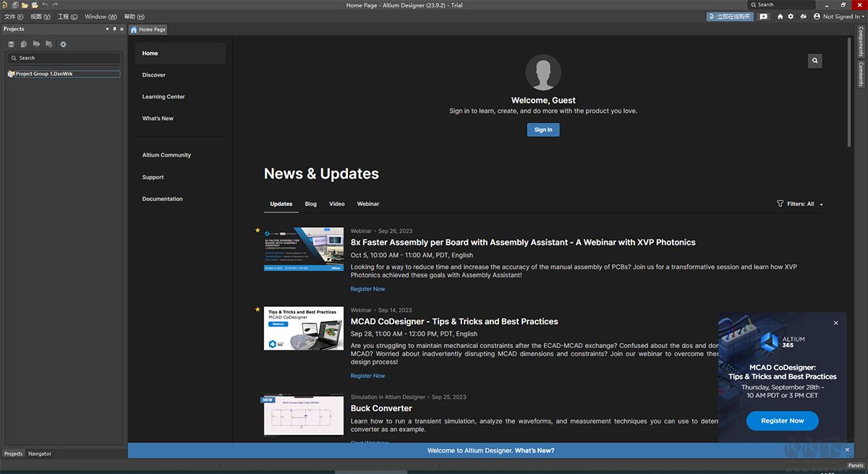
Task: Open the Projects panel dropdown arrow
Action: (107, 29)
